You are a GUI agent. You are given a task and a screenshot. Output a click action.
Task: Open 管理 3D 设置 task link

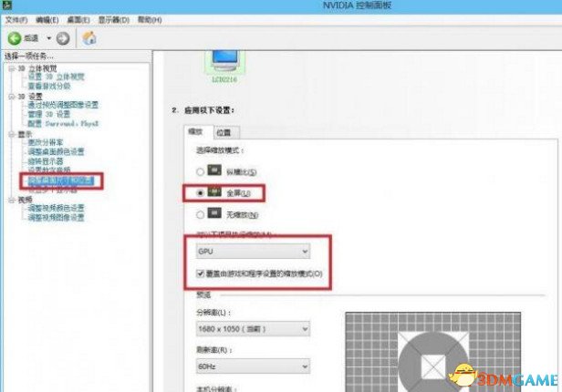click(x=49, y=114)
